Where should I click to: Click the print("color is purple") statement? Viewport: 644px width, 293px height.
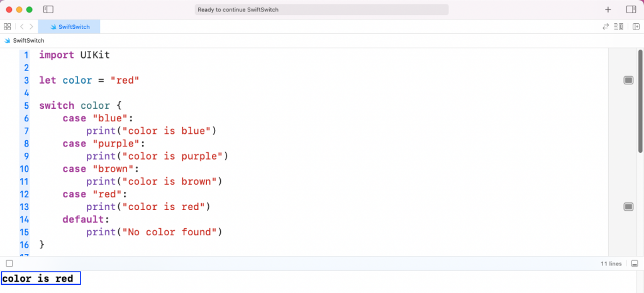pyautogui.click(x=157, y=156)
